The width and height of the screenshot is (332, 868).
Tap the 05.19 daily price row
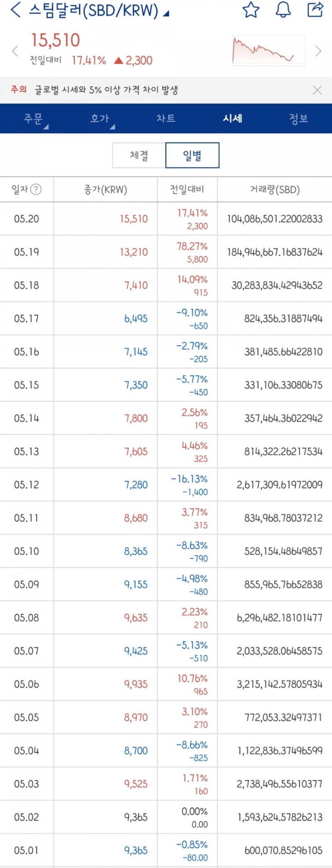166,252
